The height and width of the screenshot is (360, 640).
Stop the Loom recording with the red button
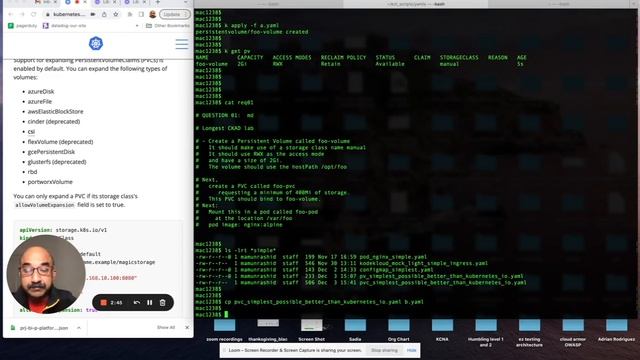pyautogui.click(x=104, y=302)
